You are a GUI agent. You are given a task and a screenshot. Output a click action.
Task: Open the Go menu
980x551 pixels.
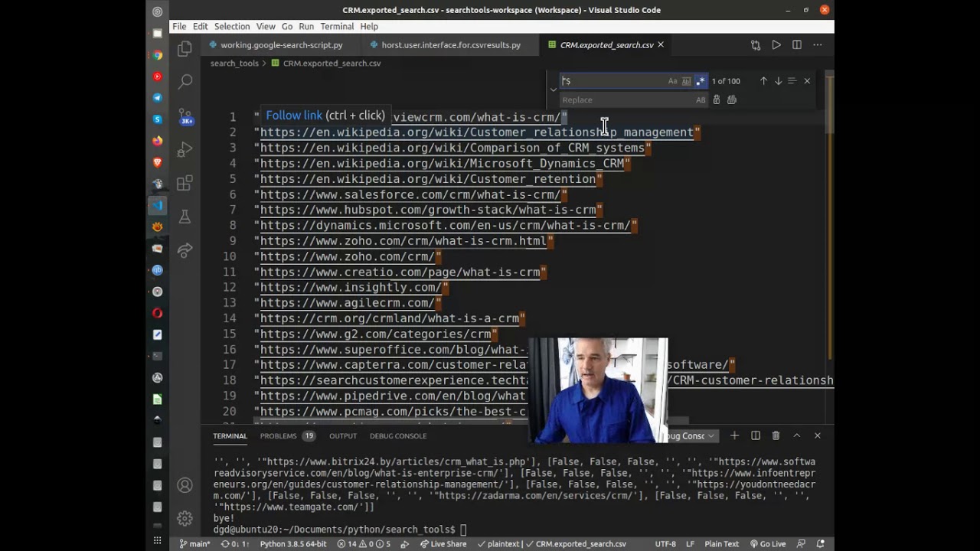coord(287,26)
